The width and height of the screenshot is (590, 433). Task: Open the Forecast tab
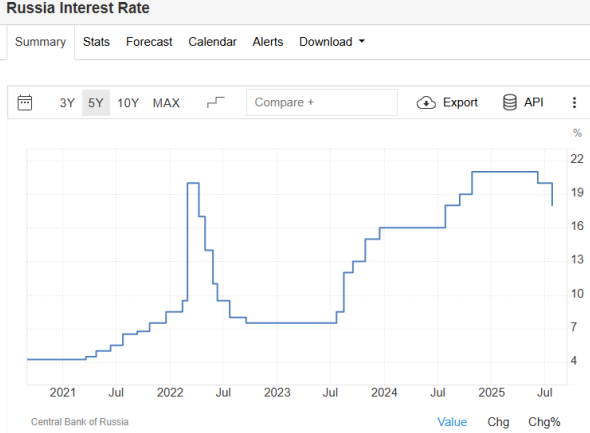tap(149, 42)
